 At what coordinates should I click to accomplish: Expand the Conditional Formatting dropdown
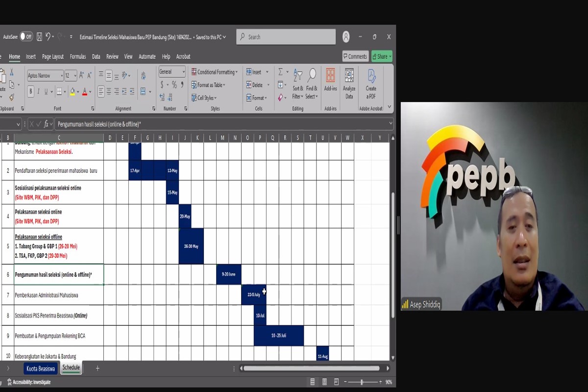pyautogui.click(x=215, y=72)
